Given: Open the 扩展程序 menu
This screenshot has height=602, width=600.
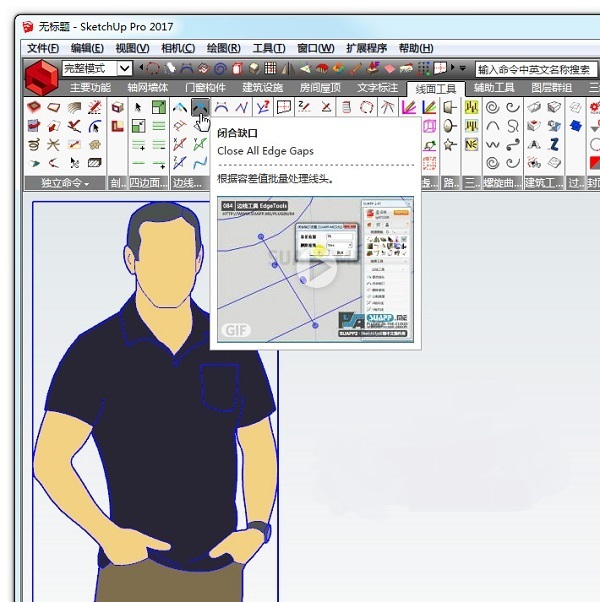Looking at the screenshot, I should pyautogui.click(x=366, y=48).
